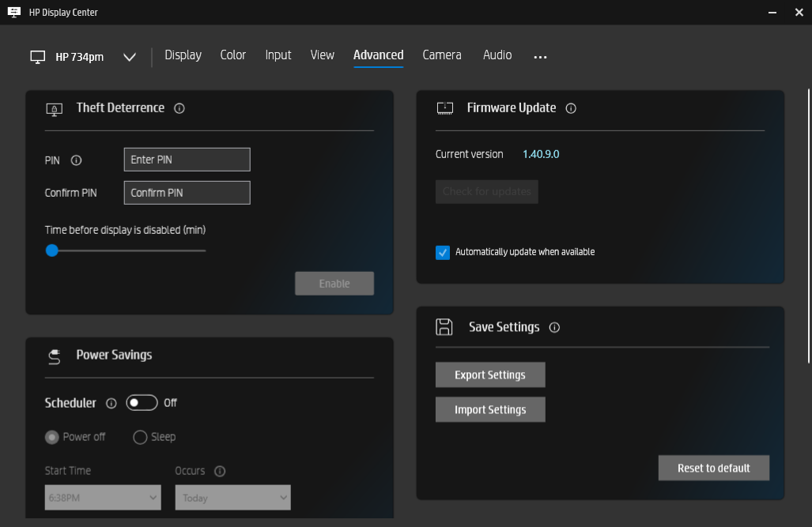812x527 pixels.
Task: Click the Confirm PIN field
Action: 187,193
